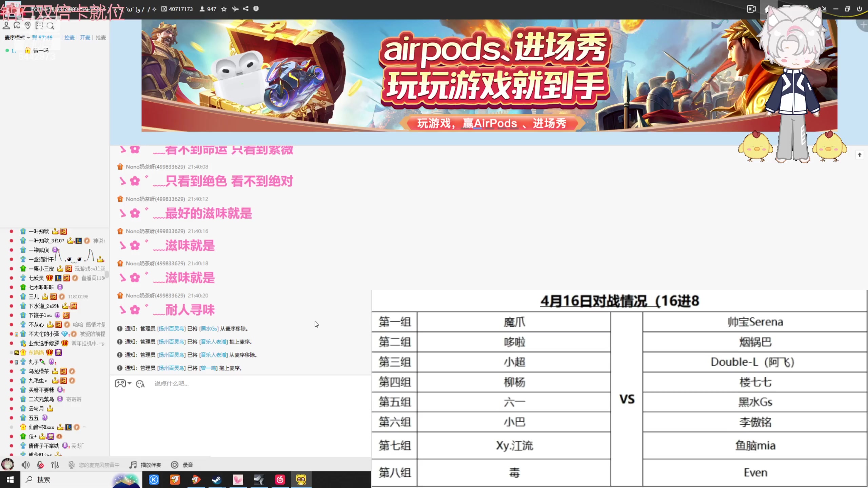868x488 pixels.
Task: Select user 下水道_2a69b in the member list
Action: tap(44, 306)
